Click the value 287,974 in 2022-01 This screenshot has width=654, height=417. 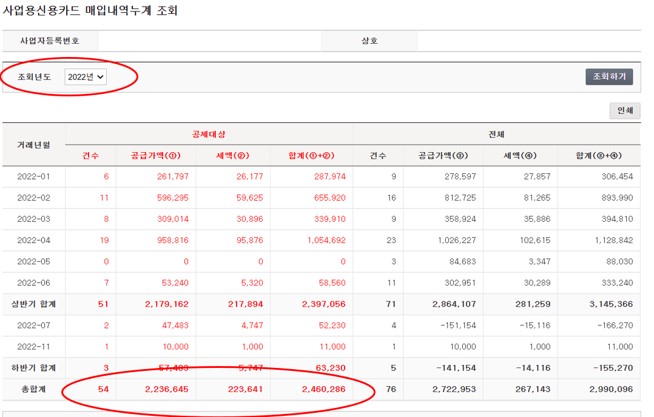point(330,176)
